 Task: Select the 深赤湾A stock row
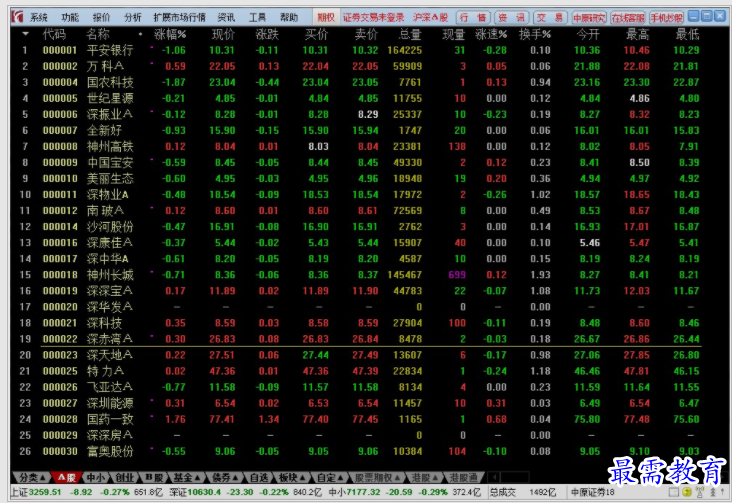(359, 339)
